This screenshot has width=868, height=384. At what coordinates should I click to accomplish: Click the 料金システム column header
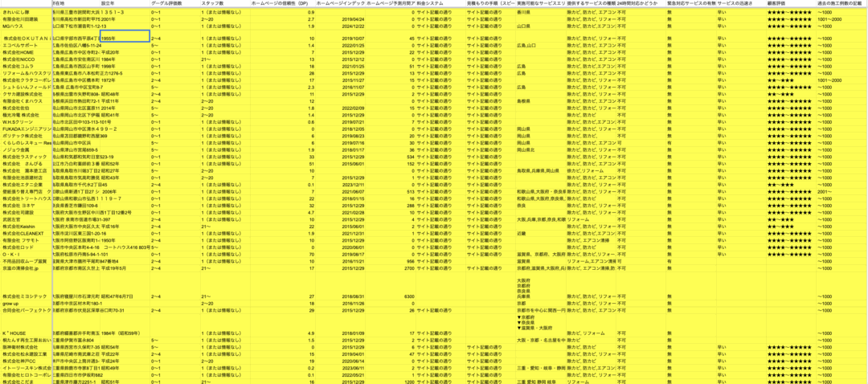(440, 3)
